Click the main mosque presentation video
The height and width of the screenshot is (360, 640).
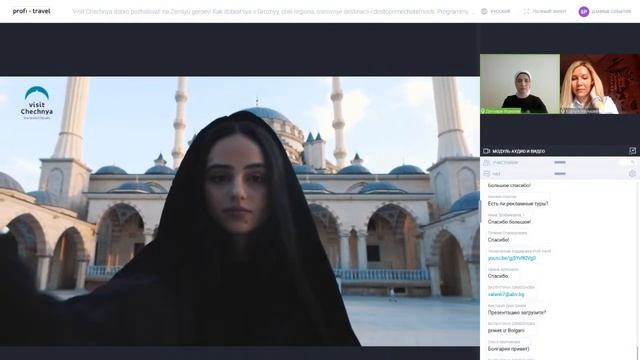point(240,211)
